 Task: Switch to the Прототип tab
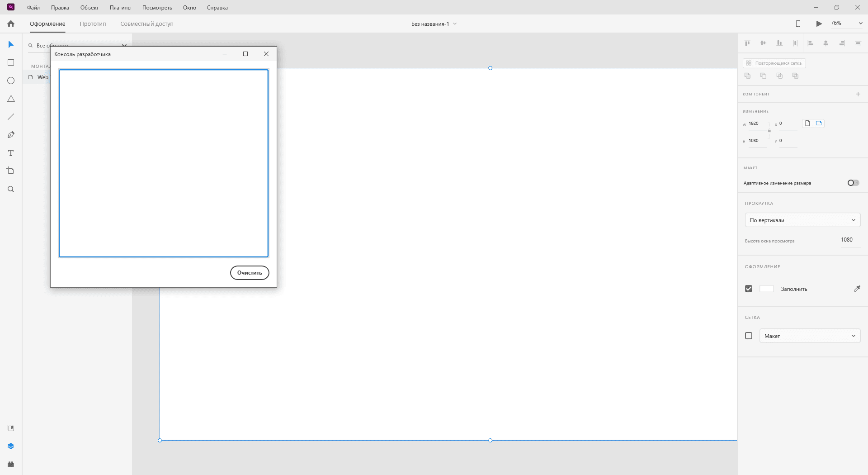[93, 24]
